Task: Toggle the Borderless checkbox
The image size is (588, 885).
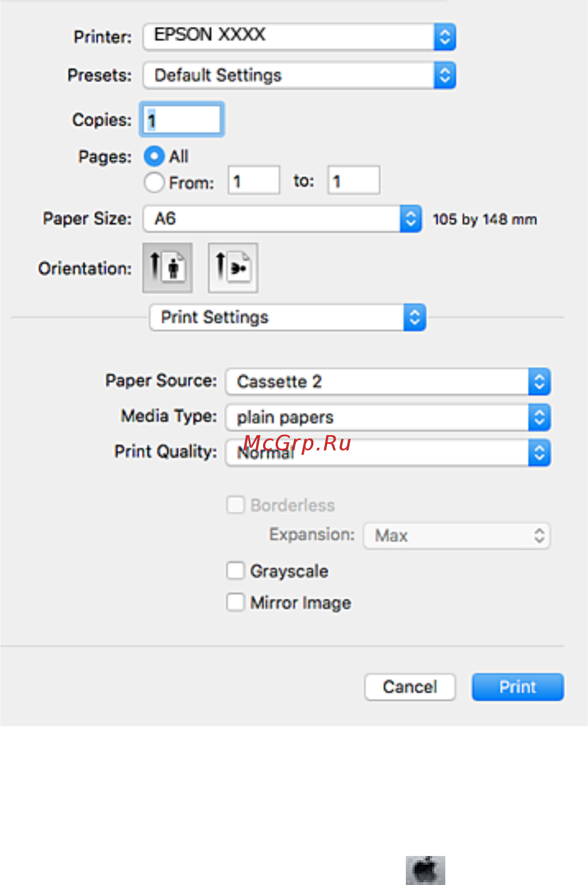Action: (236, 505)
